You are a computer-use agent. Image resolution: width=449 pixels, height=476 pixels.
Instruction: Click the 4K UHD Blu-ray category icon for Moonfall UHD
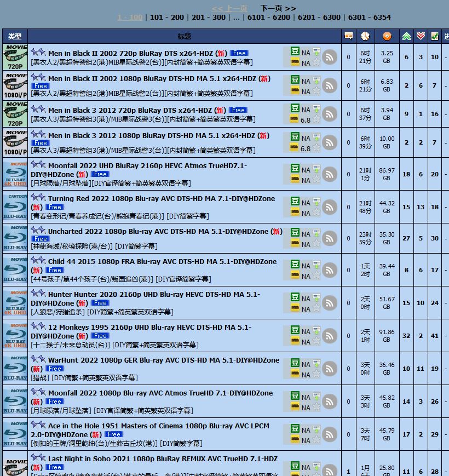(x=15, y=174)
